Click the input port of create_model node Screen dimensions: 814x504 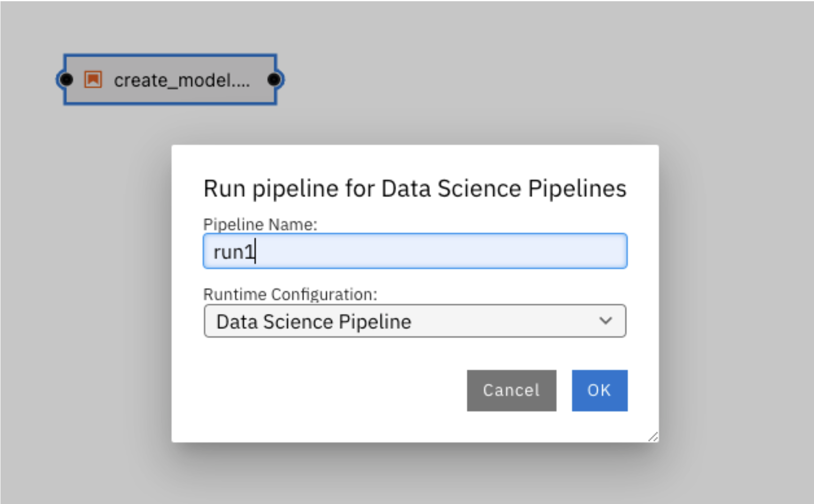point(66,80)
